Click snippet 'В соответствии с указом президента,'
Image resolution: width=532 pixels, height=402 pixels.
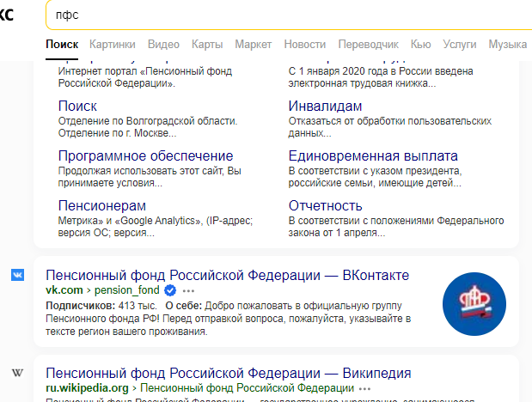[375, 171]
